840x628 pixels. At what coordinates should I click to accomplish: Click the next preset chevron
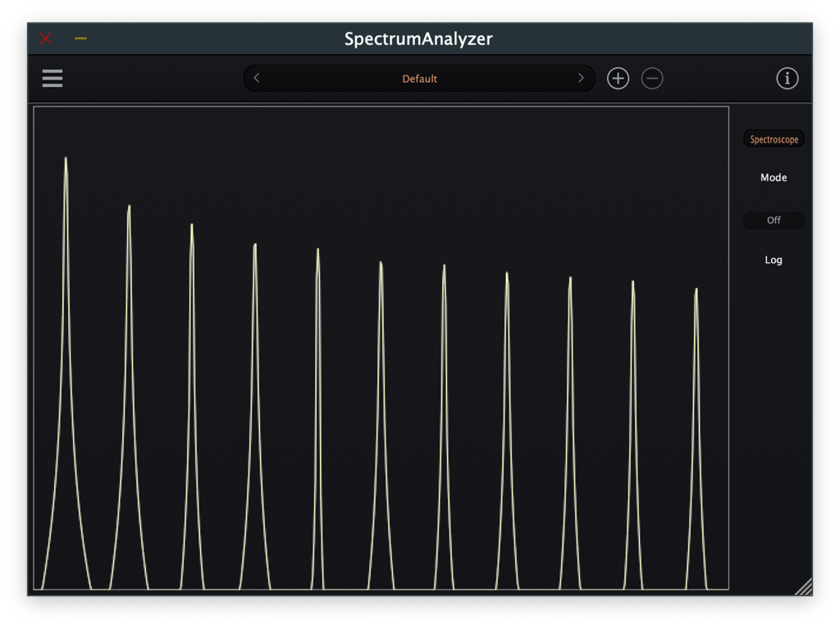(581, 78)
